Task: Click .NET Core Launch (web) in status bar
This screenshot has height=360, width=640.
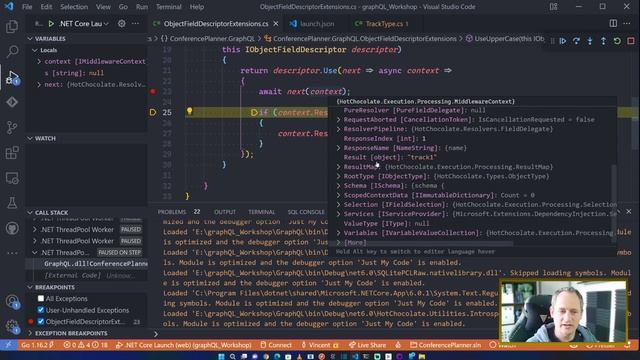Action: click(184, 345)
